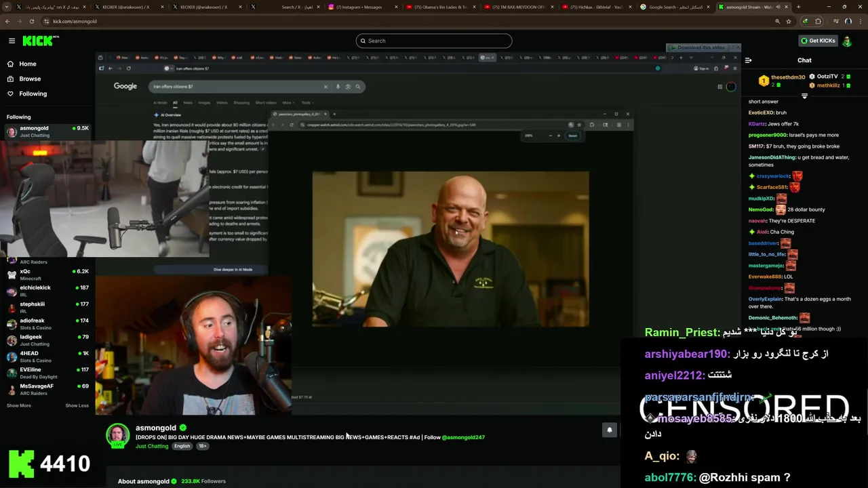Screen dimensions: 868x488
Task: Open the user avatar menu next to Get KICKs
Action: click(847, 41)
